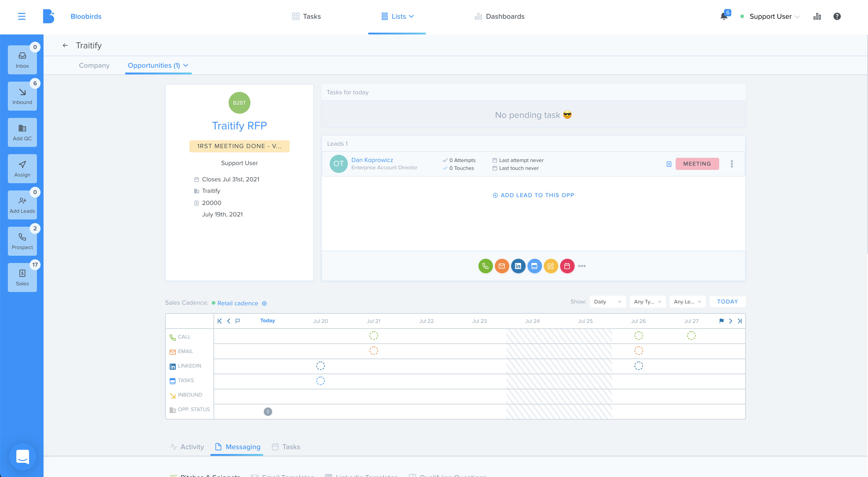Click the TODAY button
This screenshot has height=477, width=868.
pos(727,302)
